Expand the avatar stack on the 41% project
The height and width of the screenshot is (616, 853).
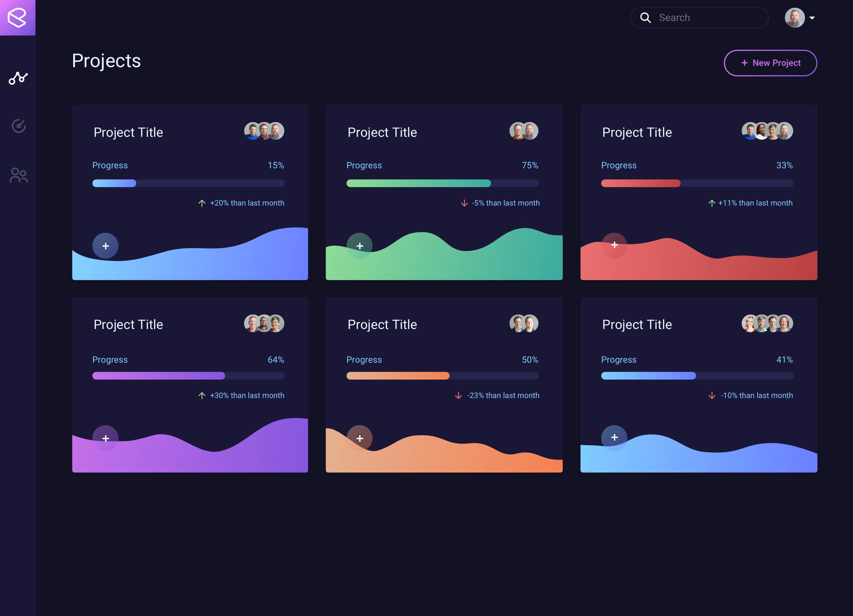click(767, 323)
